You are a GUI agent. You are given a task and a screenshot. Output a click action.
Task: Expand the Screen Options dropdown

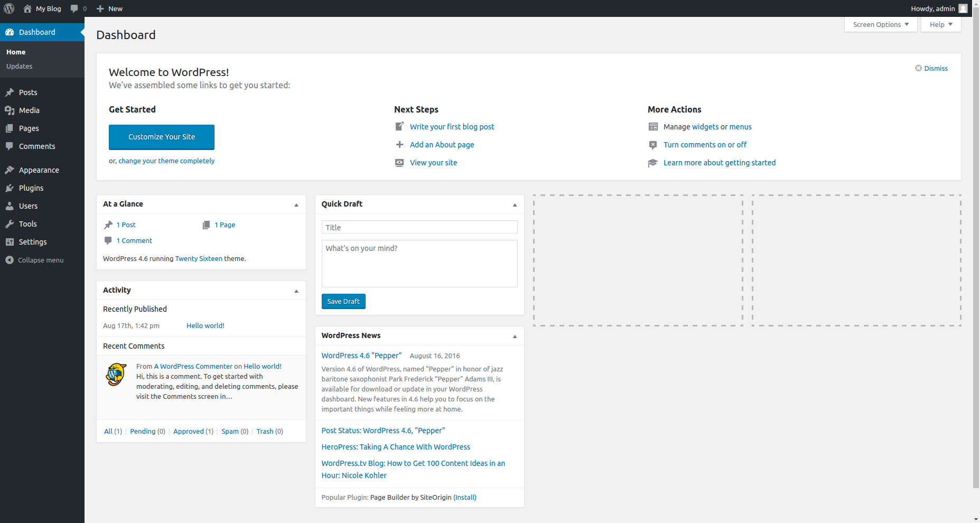pyautogui.click(x=881, y=24)
